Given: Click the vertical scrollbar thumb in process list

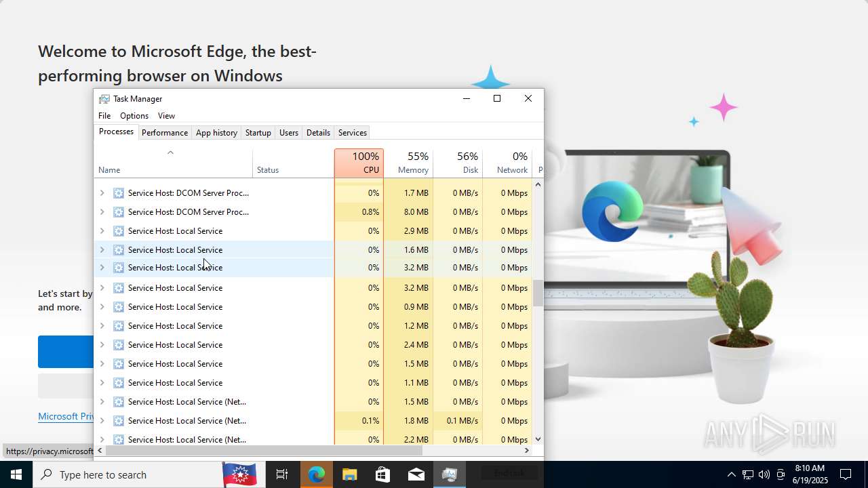Looking at the screenshot, I should [538, 293].
